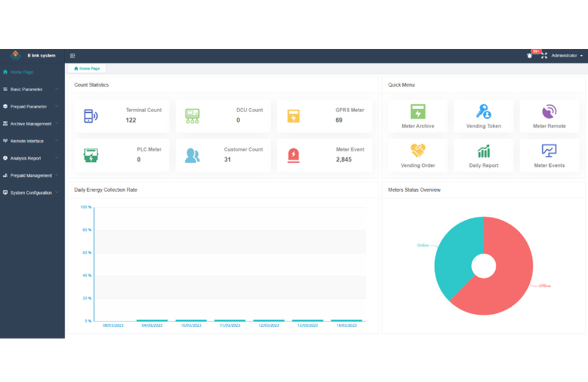Click the Vending Token key icon
The image size is (588, 382).
point(483,112)
